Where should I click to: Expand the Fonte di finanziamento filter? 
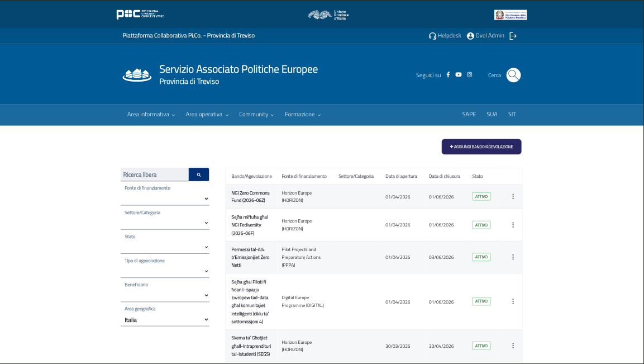[206, 198]
